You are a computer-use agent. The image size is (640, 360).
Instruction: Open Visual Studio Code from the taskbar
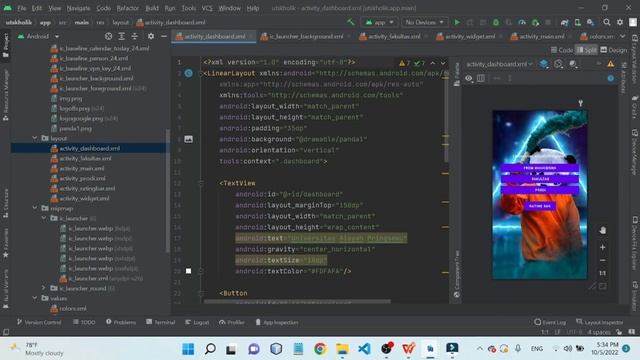[364, 349]
